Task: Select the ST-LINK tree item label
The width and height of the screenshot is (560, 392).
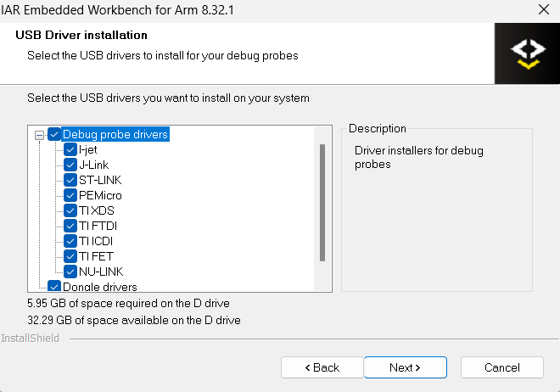Action: [x=100, y=180]
